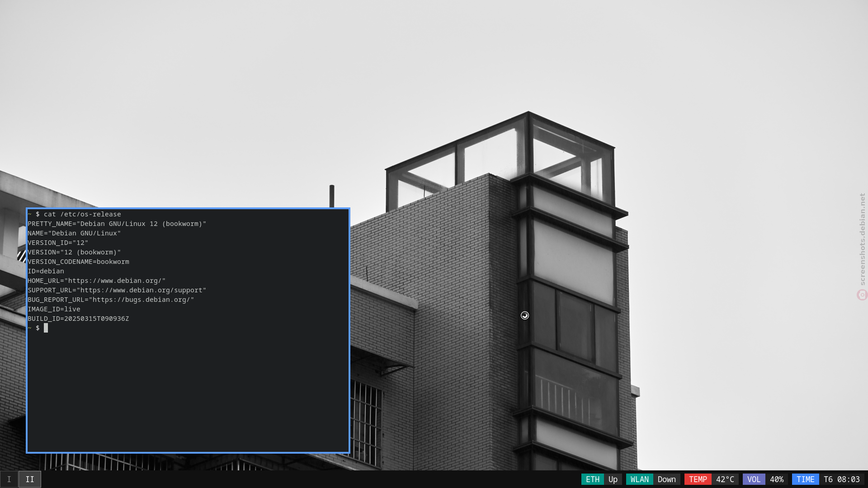Click the TEMP label in status bar

(698, 479)
